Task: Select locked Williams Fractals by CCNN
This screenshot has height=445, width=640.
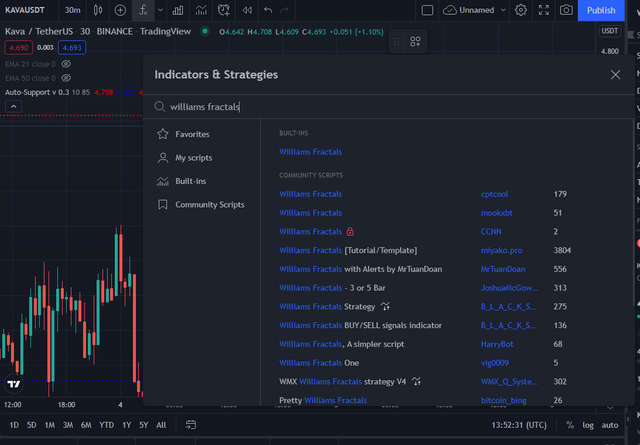Action: tap(311, 231)
